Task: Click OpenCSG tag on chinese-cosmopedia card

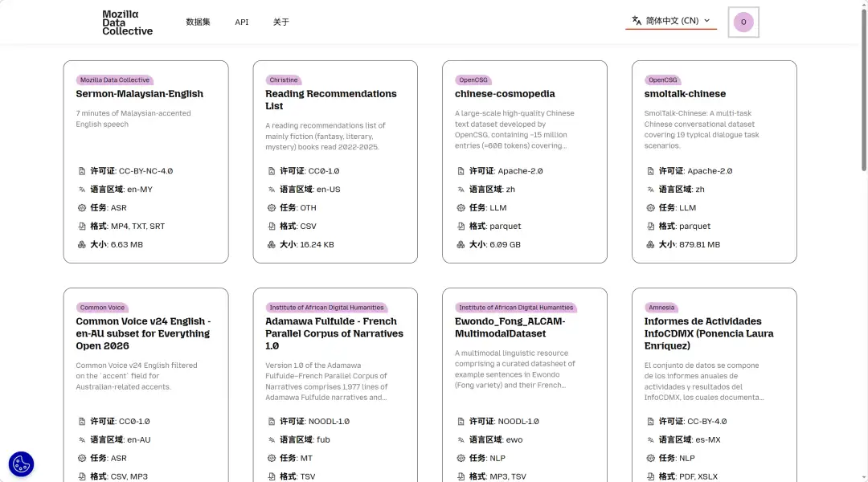Action: pyautogui.click(x=473, y=80)
